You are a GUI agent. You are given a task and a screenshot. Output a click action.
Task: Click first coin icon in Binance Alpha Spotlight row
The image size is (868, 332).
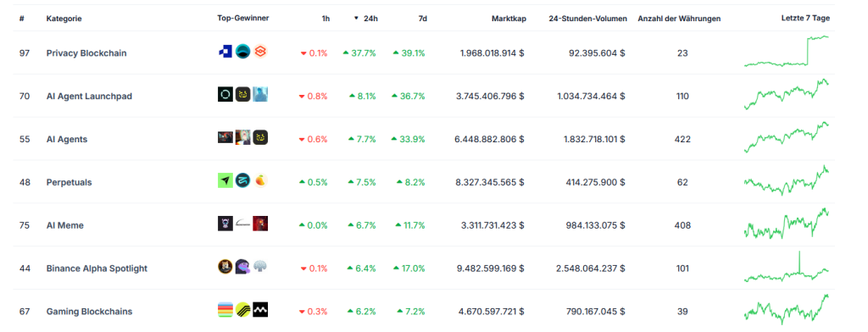[x=225, y=267]
